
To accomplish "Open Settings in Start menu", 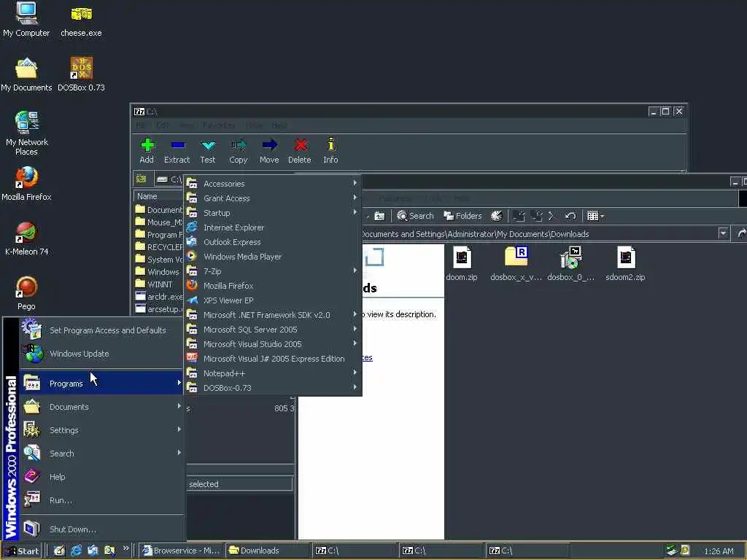I will pos(101,430).
